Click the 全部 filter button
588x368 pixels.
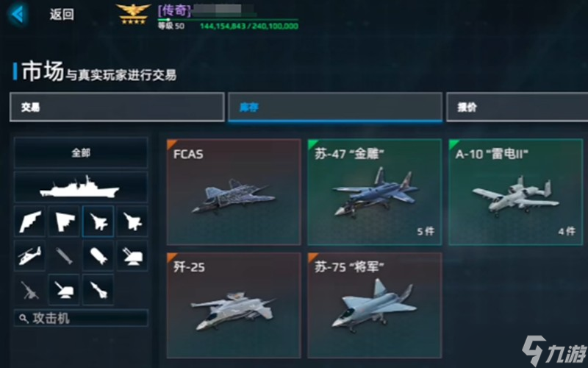click(81, 153)
